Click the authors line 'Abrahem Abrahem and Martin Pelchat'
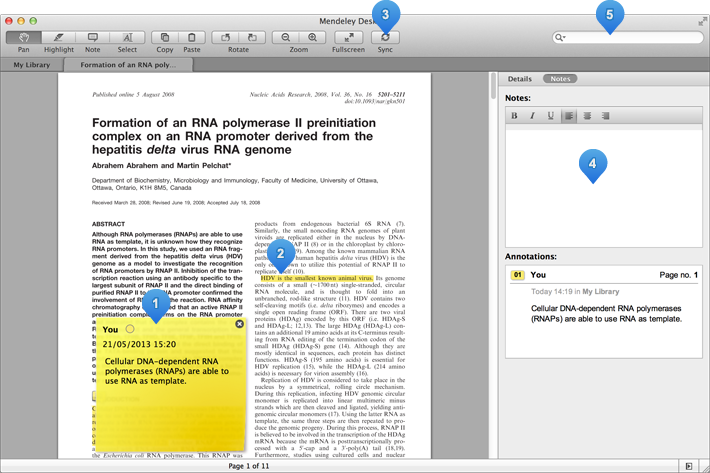The width and height of the screenshot is (710, 473). coord(162,166)
